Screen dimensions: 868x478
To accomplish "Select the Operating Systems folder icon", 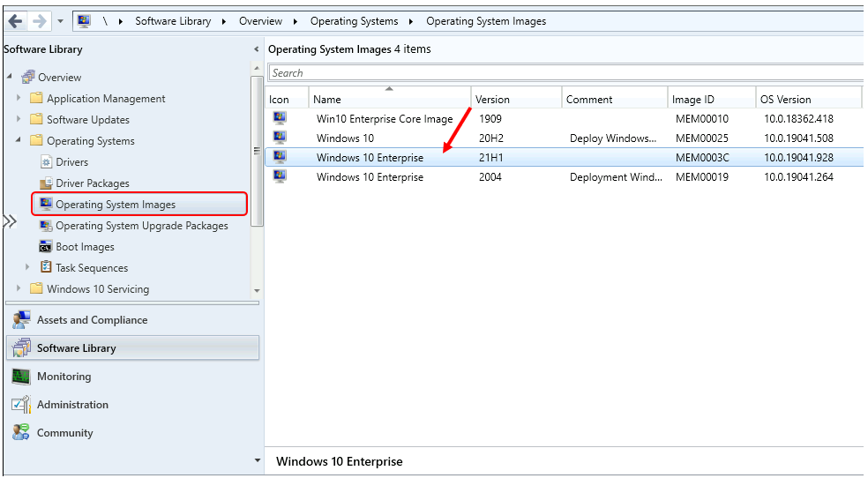I will [36, 140].
